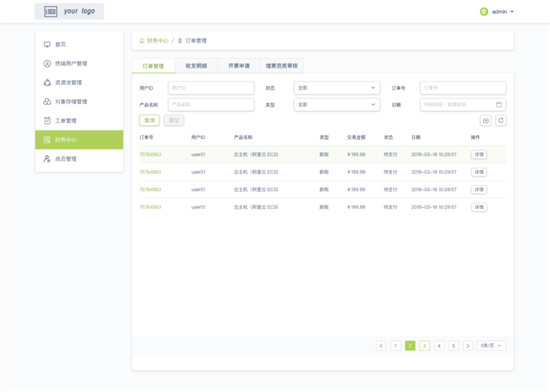Click the 财务中心 sidebar icon
Screen dimensions: 550x392
coord(47,140)
